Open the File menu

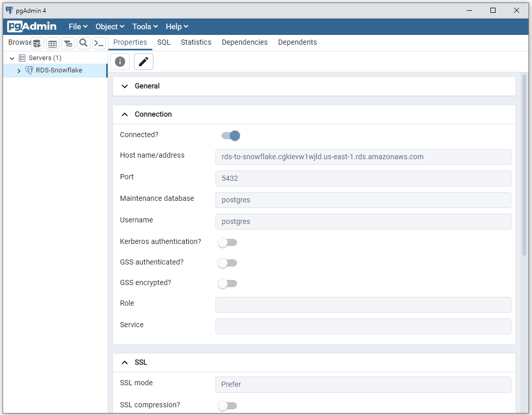(78, 27)
